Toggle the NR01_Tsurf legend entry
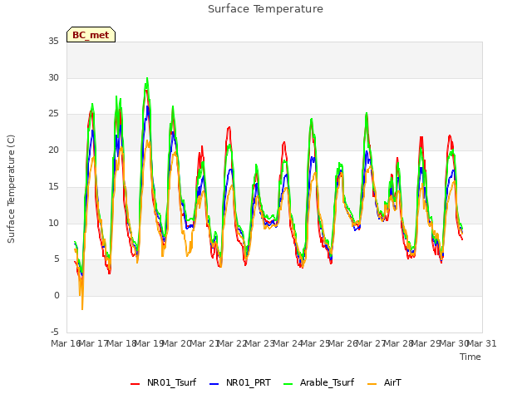Image resolution: width=532 pixels, height=399 pixels. point(164,382)
